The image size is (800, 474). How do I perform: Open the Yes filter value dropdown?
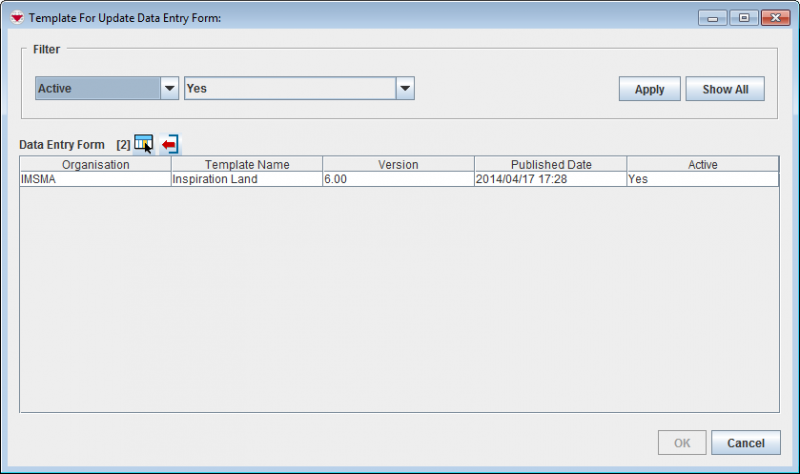coord(404,88)
